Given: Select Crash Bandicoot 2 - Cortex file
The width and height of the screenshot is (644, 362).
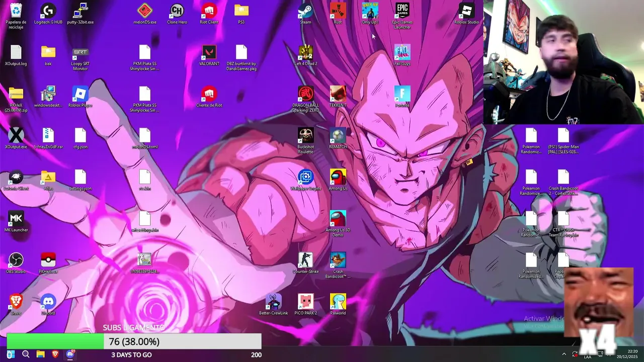Looking at the screenshot, I should (x=563, y=183).
